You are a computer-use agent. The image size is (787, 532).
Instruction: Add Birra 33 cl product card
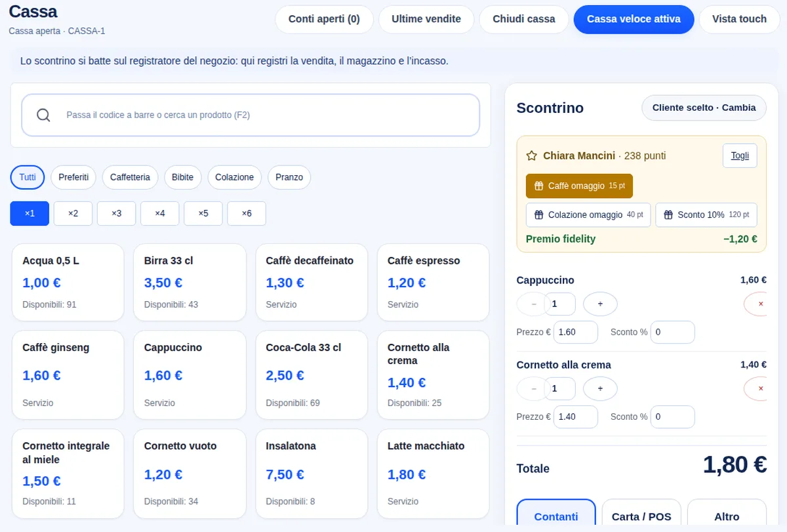click(x=190, y=283)
